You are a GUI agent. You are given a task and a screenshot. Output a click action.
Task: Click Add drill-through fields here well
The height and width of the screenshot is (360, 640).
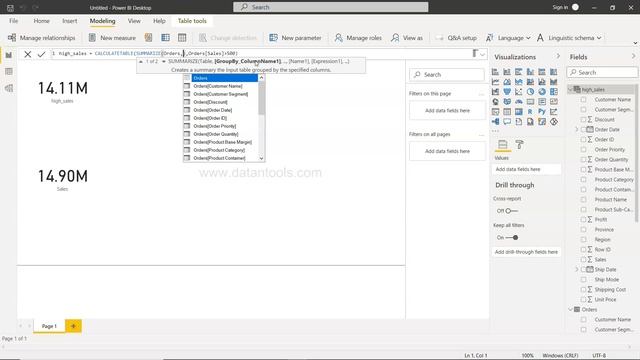click(526, 252)
